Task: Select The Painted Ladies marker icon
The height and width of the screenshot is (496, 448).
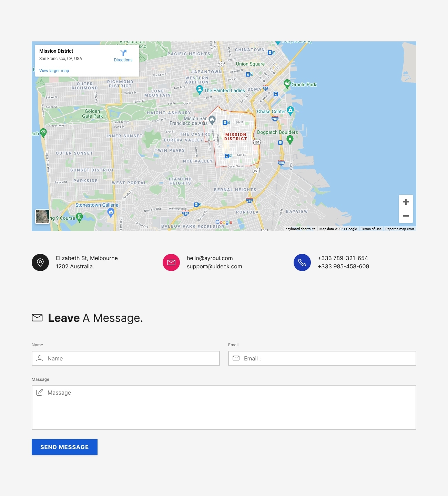Action: 200,90
